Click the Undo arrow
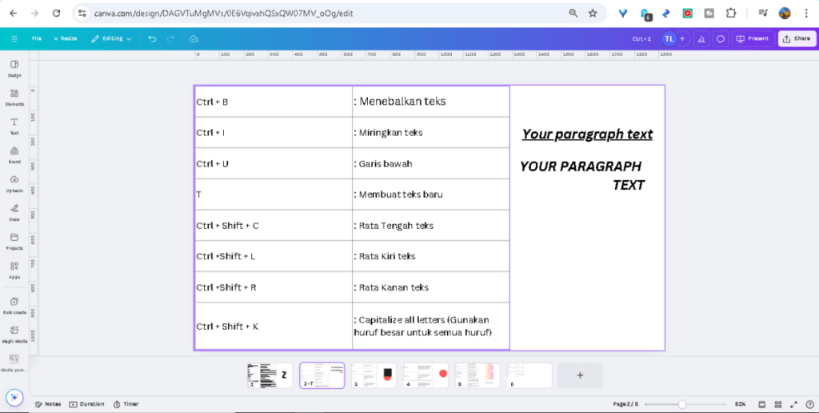819x413 pixels. [152, 39]
